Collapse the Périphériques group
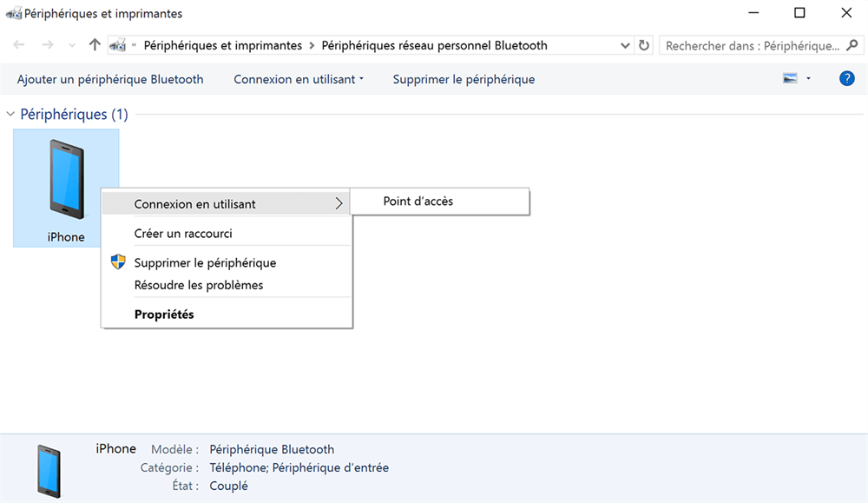Screen dimensions: 868x503 (x=11, y=115)
